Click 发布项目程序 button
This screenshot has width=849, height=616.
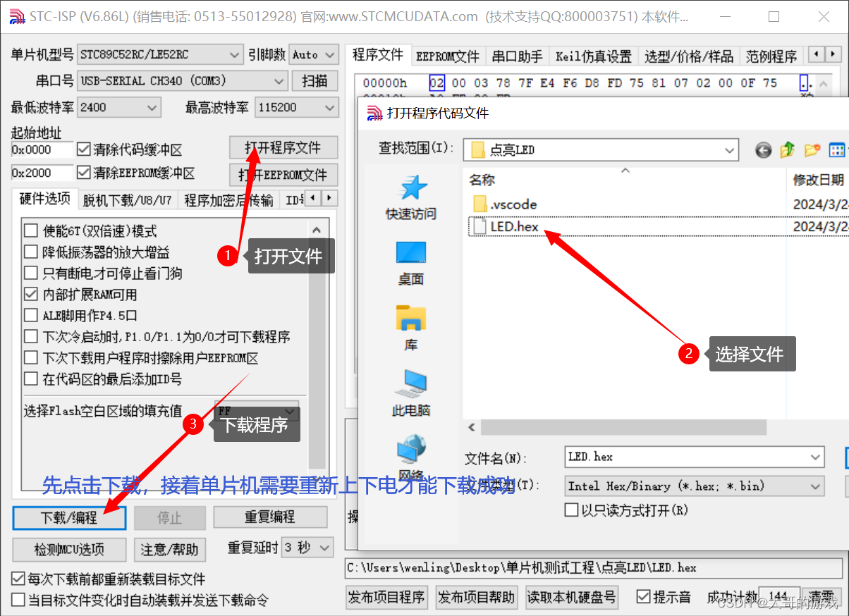click(387, 598)
